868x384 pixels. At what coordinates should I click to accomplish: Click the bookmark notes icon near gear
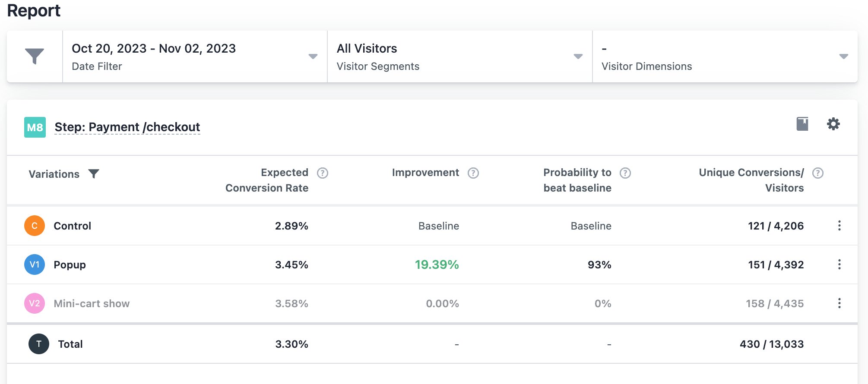click(x=802, y=124)
